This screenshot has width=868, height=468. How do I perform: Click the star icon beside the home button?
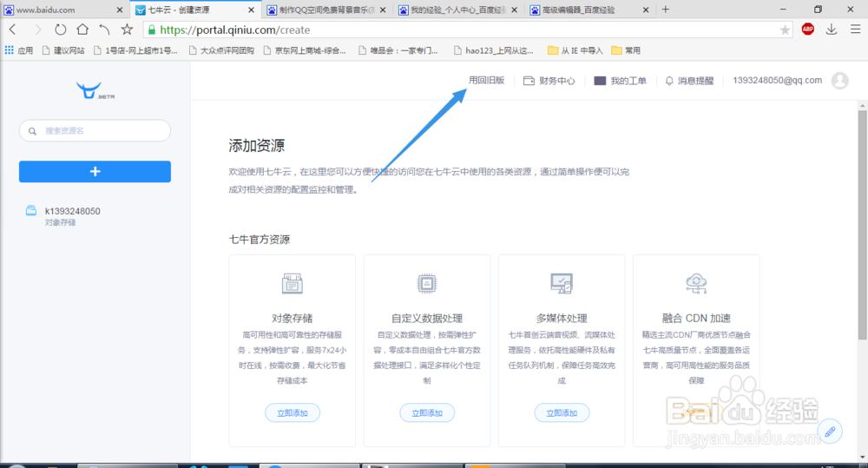click(127, 30)
